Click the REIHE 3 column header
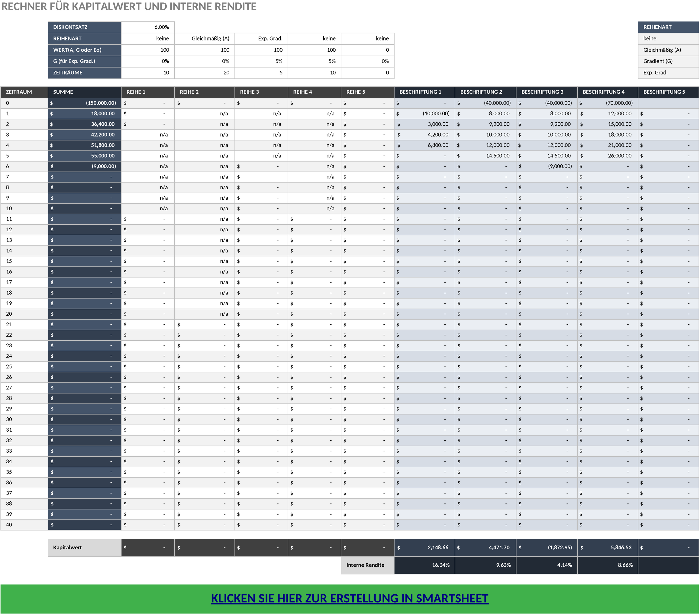This screenshot has width=700, height=614. (261, 92)
